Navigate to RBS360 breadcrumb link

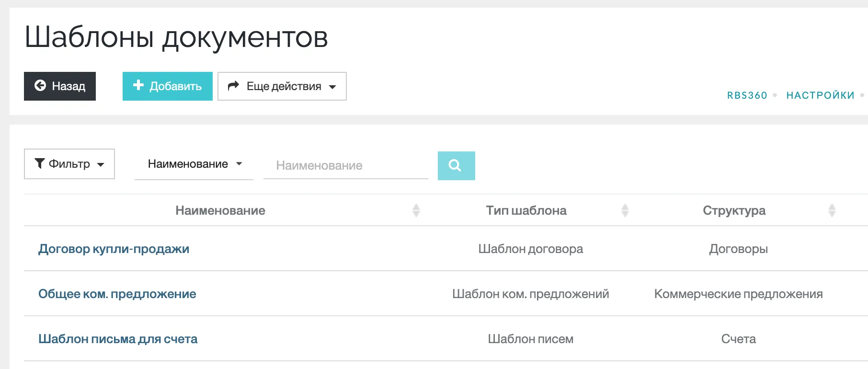747,95
